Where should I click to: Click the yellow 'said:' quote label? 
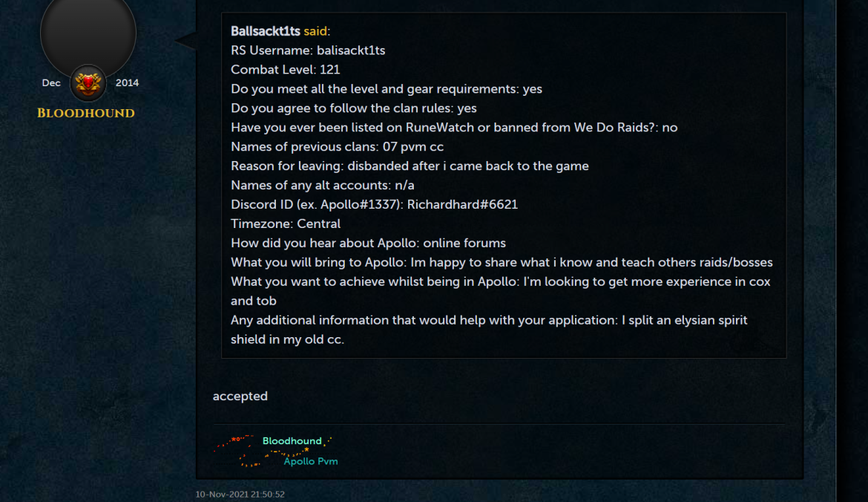[x=317, y=31]
